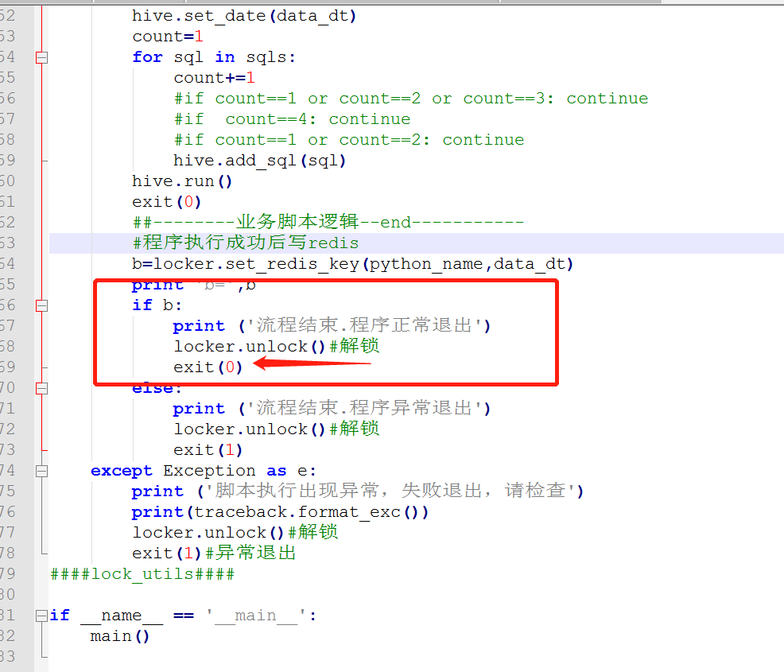Image resolution: width=784 pixels, height=672 pixels.
Task: Collapse the 'except Exception as e' fold marker
Action: (42, 472)
